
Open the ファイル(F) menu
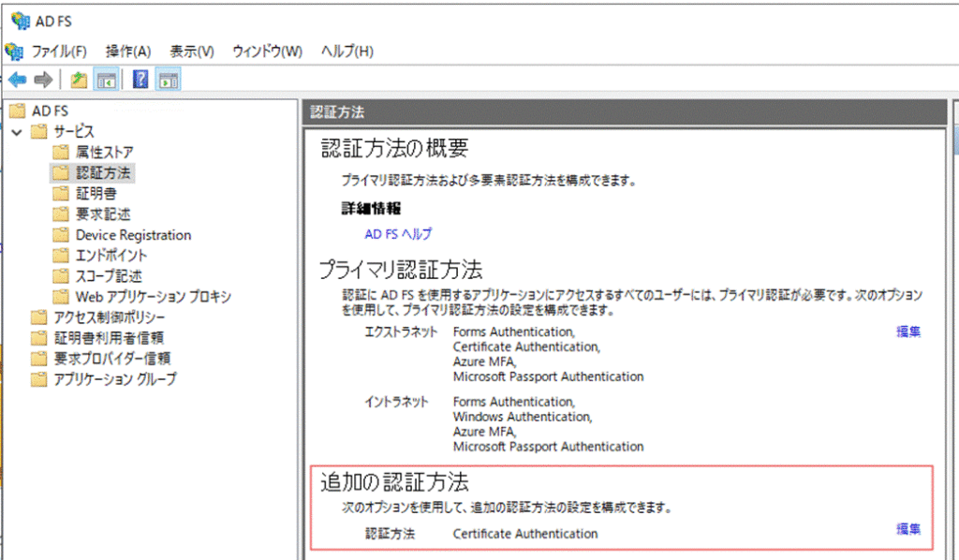click(x=59, y=52)
